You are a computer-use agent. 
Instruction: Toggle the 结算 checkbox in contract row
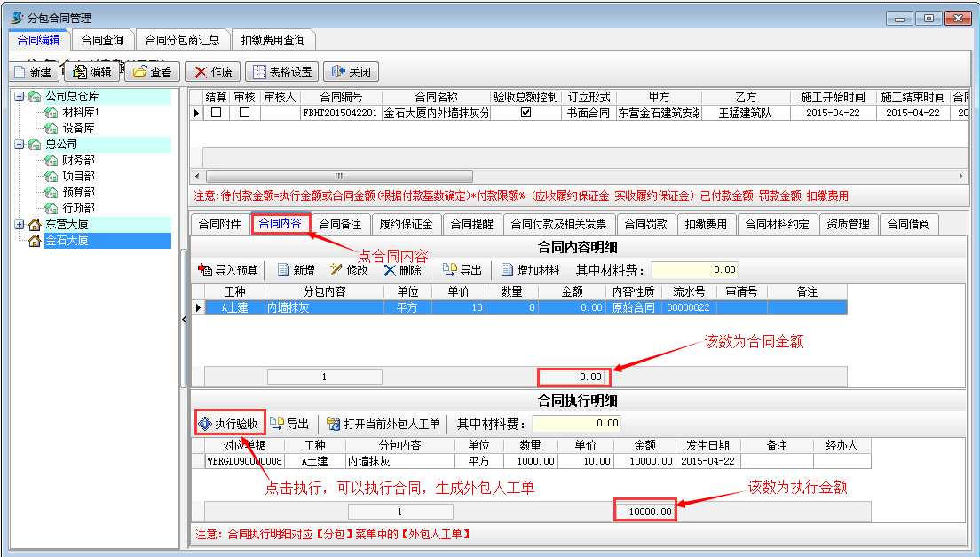216,113
